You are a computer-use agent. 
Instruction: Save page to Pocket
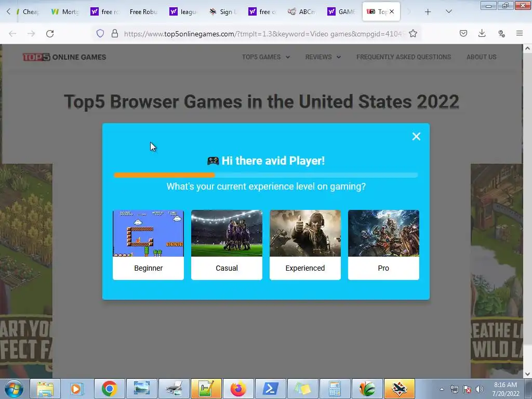click(463, 33)
